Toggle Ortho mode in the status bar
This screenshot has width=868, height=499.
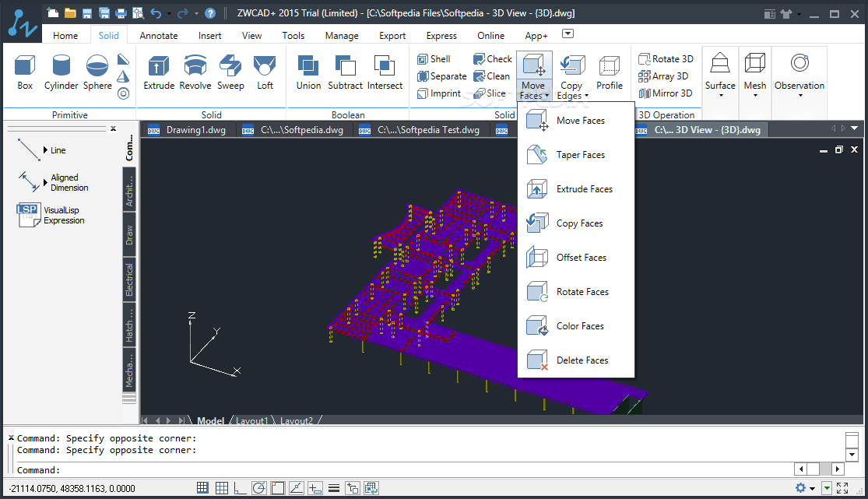[x=240, y=488]
